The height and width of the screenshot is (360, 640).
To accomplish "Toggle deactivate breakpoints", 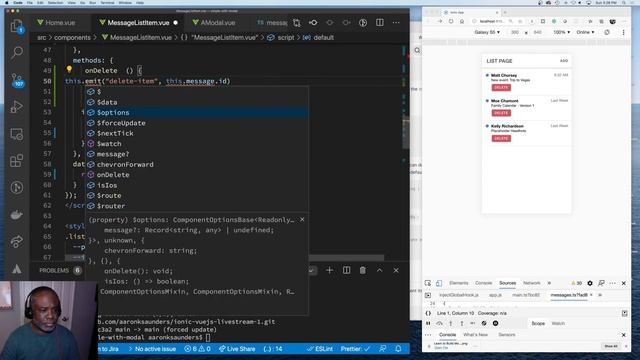I will (484, 323).
